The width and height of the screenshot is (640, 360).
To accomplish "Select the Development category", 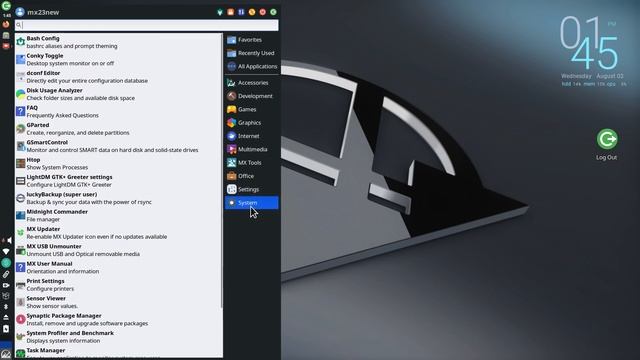I will click(x=251, y=96).
